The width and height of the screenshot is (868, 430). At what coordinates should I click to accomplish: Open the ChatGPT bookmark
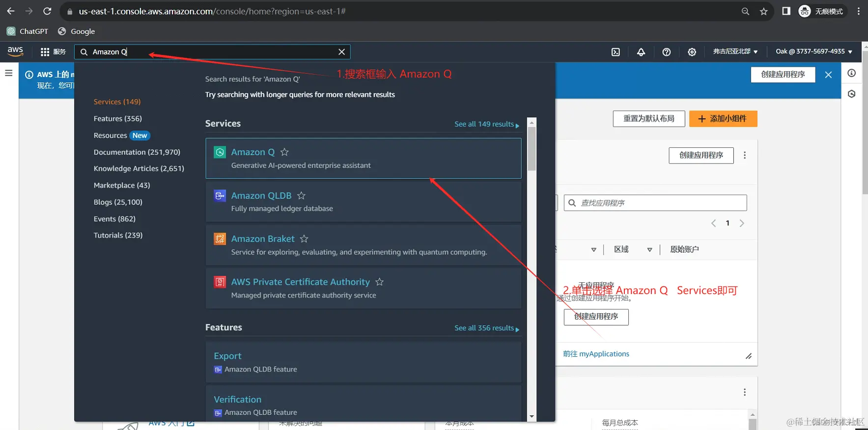[x=28, y=31]
